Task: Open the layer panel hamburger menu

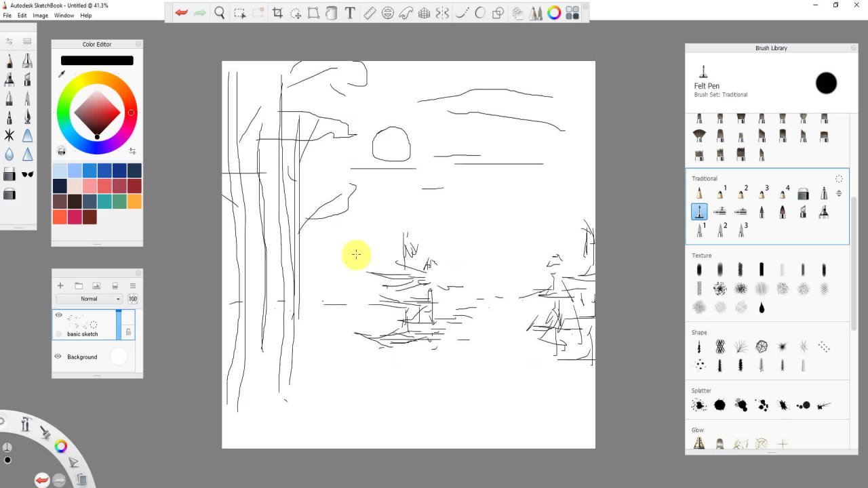Action: click(133, 286)
